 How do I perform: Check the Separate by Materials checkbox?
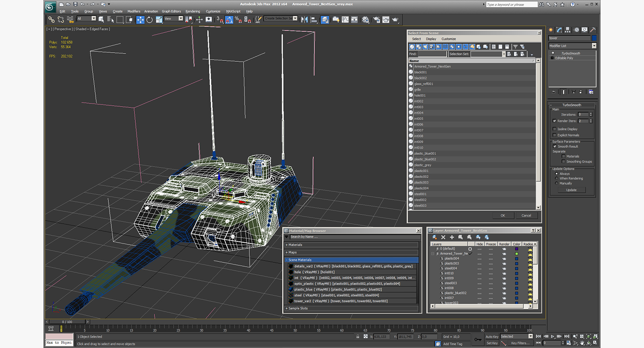[x=563, y=156]
